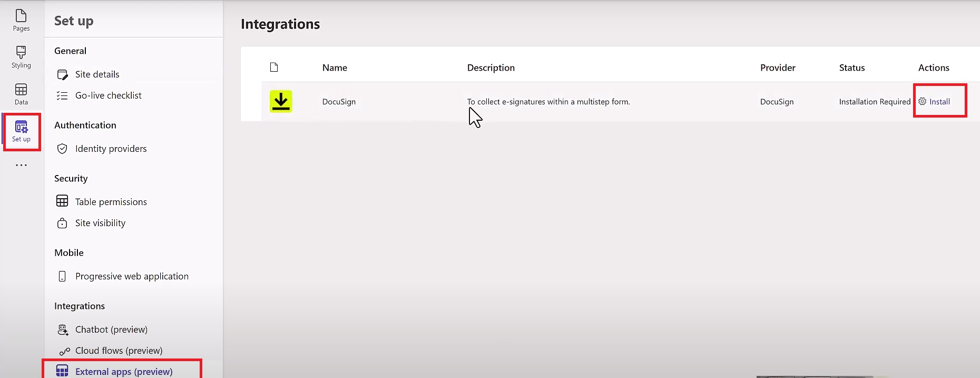
Task: Open Cloud flows (preview) page
Action: (x=119, y=351)
